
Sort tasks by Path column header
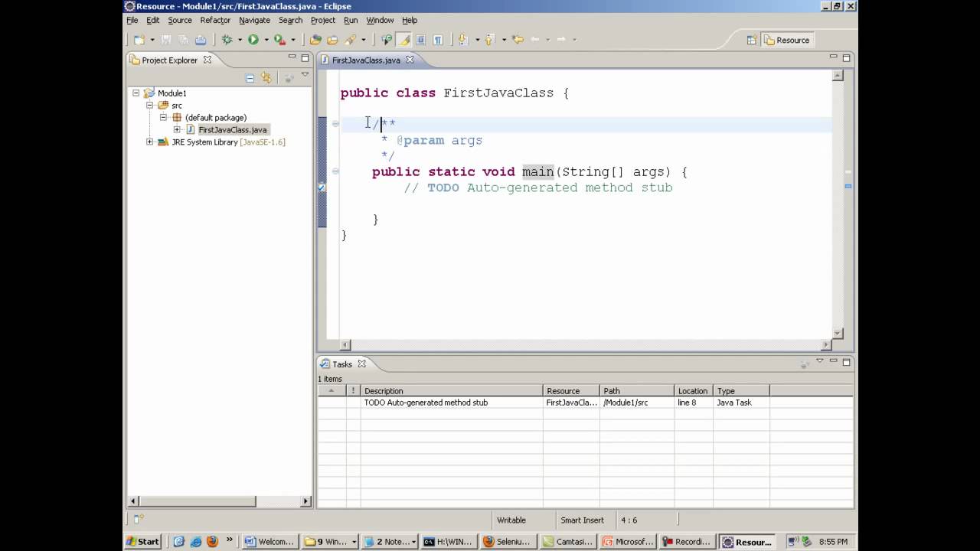tap(637, 391)
